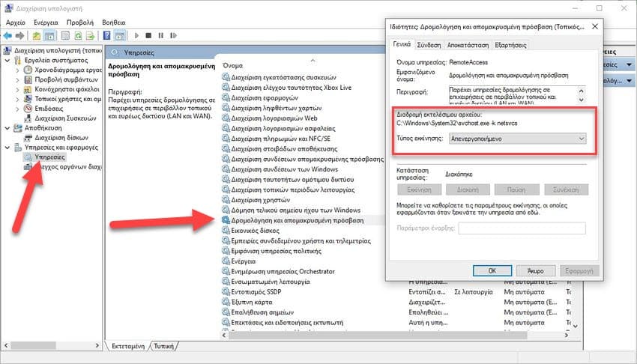Click gear icon of Εντοπισμός SSDP service
Image resolution: width=637 pixels, height=364 pixels.
226,292
